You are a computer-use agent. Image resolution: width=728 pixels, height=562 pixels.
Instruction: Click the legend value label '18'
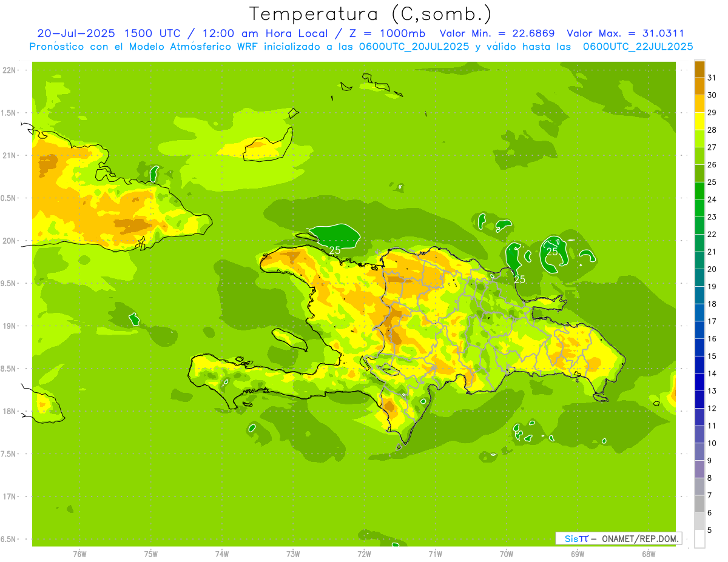click(x=712, y=304)
